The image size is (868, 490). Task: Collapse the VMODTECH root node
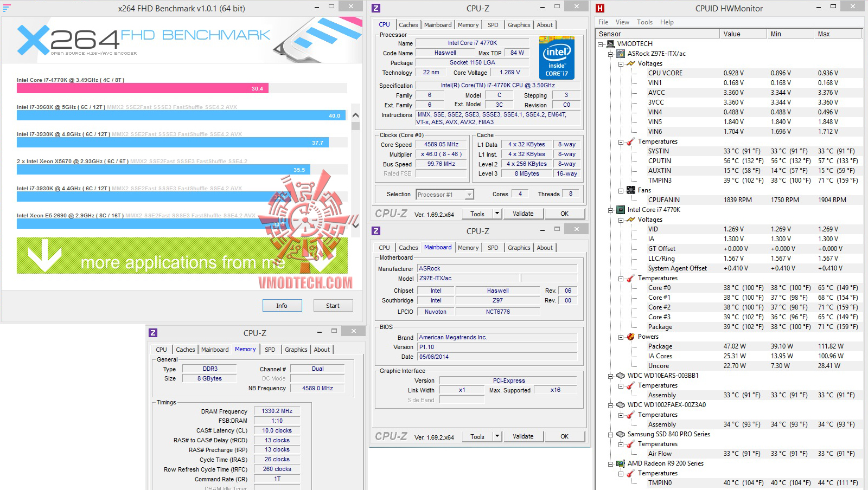point(601,44)
